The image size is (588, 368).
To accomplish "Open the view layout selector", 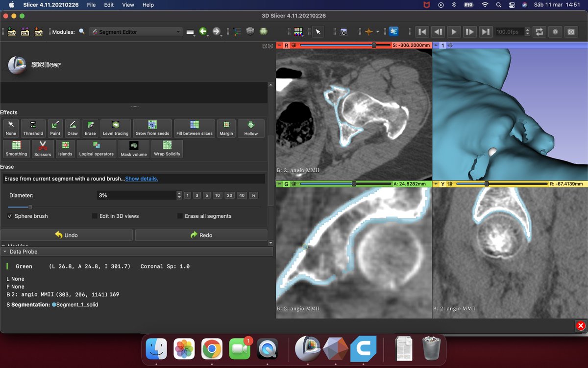I will coord(298,32).
